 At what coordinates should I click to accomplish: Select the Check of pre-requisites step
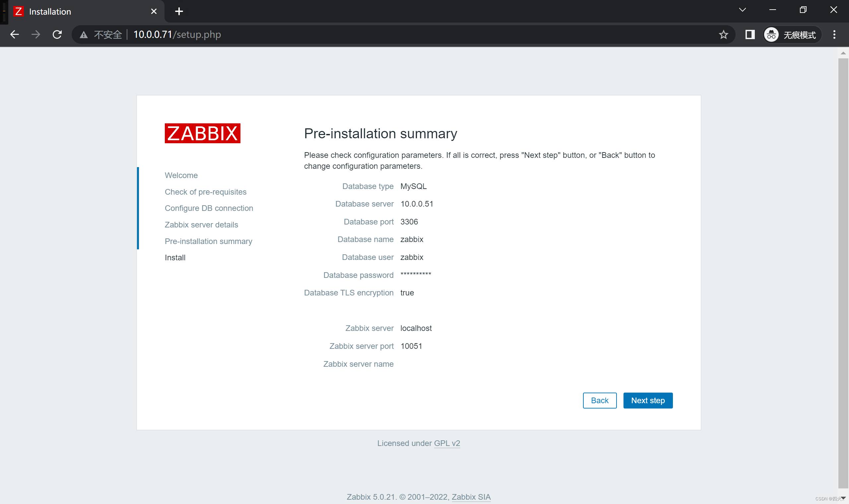[206, 192]
